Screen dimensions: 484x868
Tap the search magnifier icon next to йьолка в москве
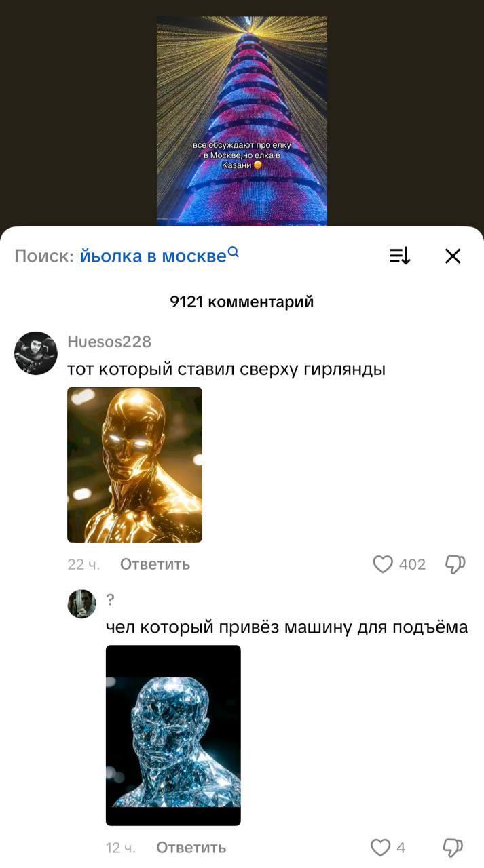tap(233, 252)
